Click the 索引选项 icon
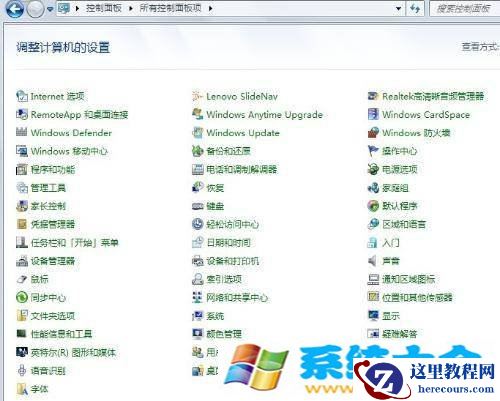 click(x=197, y=279)
